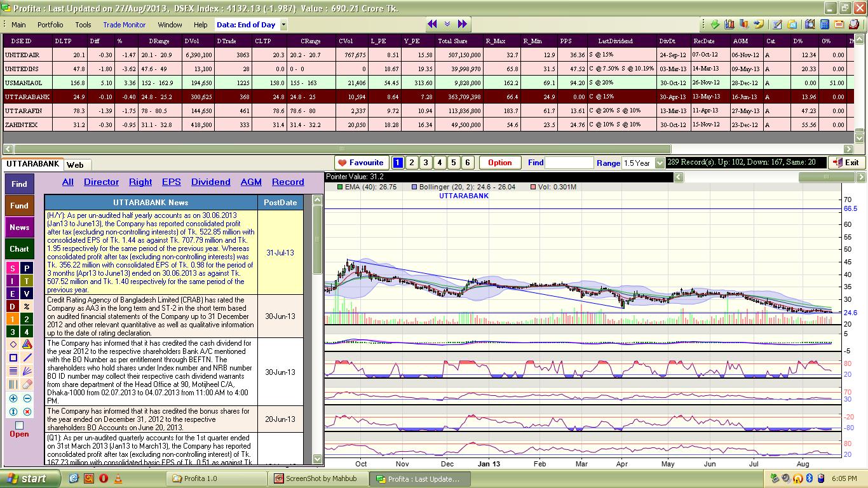Toggle the dark blue P indicator button
Image resolution: width=868 pixels, height=488 pixels.
point(27,269)
